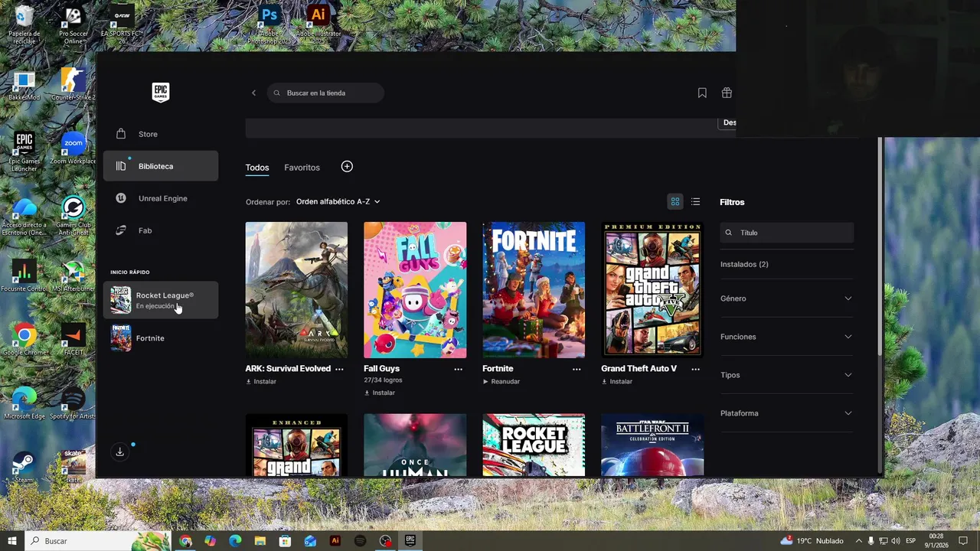Image resolution: width=980 pixels, height=551 pixels.
Task: Open ARK: Survival Evolved options menu
Action: (339, 369)
